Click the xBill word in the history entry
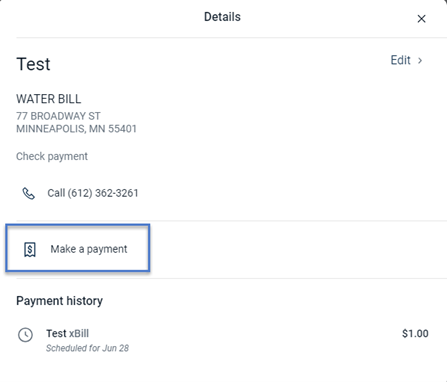This screenshot has height=382, width=447. [79, 334]
